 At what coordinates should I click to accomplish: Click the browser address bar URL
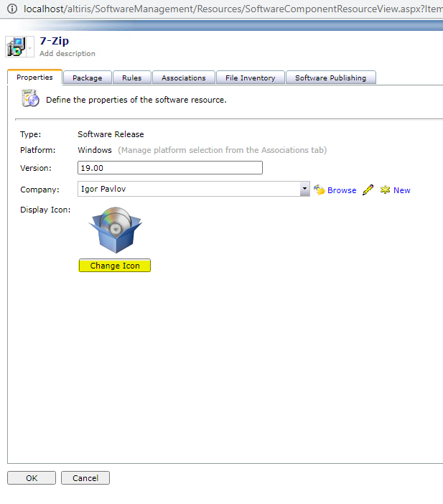(233, 9)
